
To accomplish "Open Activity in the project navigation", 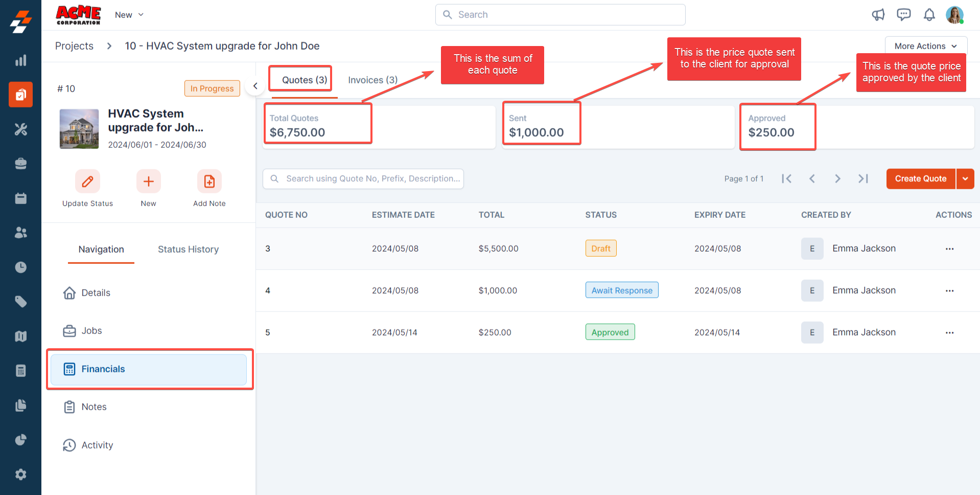I will [x=148, y=445].
